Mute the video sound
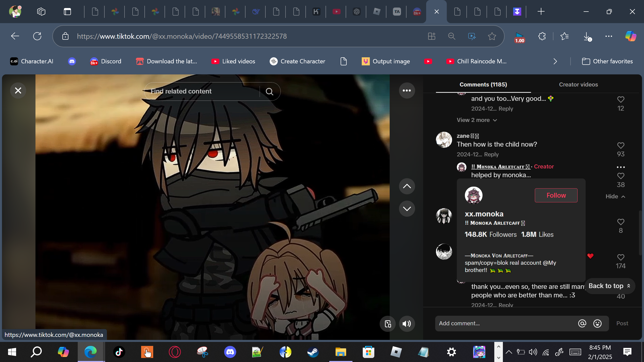This screenshot has width=644, height=362. click(407, 324)
